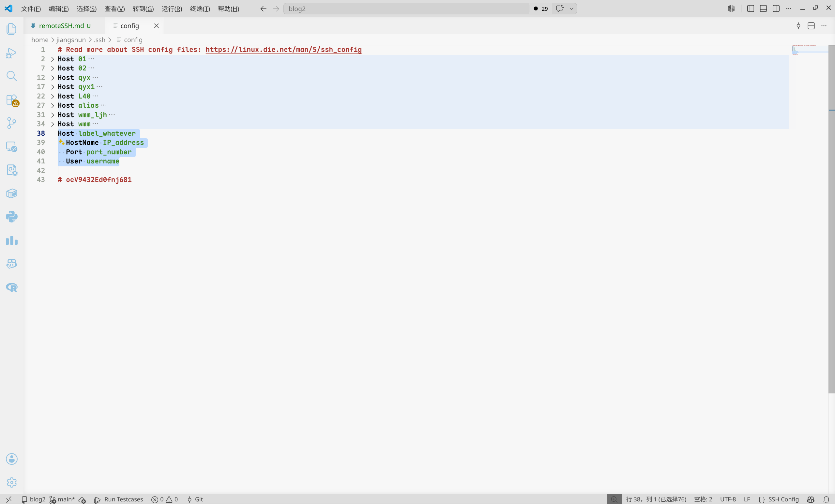The image size is (835, 504).
Task: Open the Accounts menu
Action: coord(11,459)
